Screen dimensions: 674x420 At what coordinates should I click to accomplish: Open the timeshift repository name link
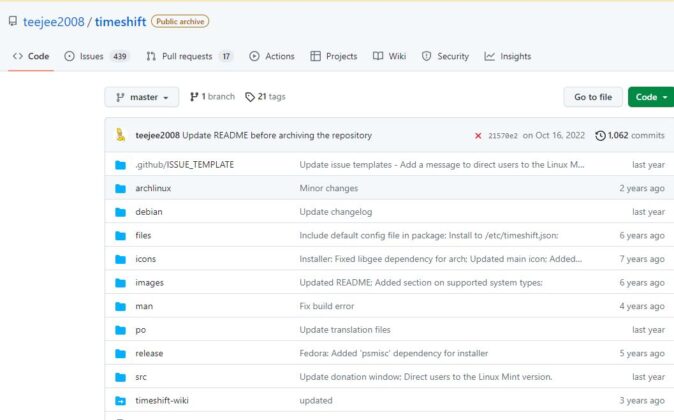(x=120, y=21)
